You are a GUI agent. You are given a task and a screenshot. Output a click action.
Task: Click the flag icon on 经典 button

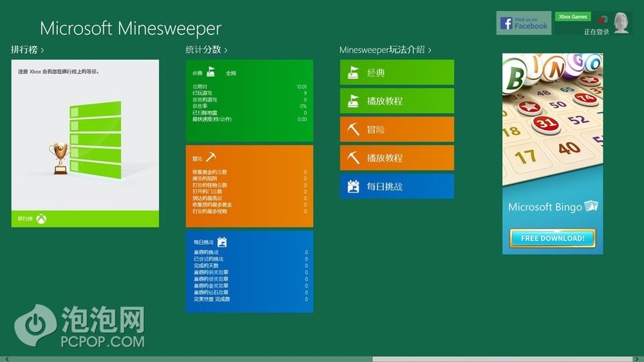tap(353, 73)
